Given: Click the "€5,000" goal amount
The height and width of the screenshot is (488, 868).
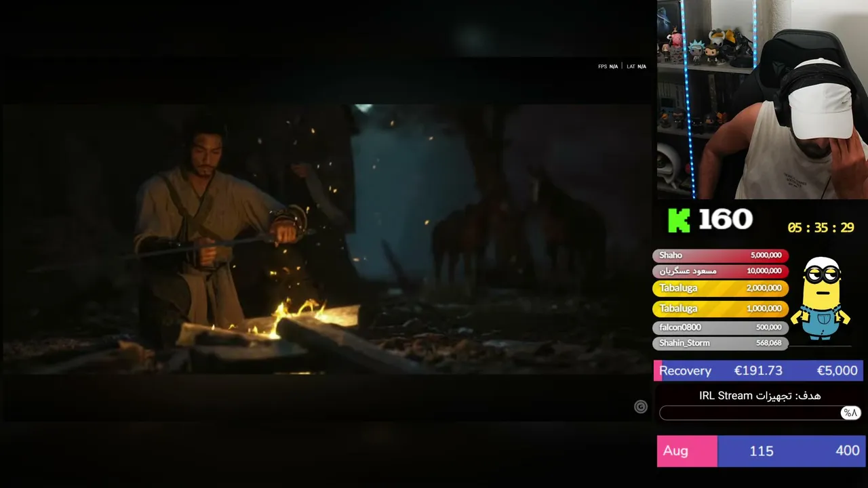Looking at the screenshot, I should click(837, 371).
